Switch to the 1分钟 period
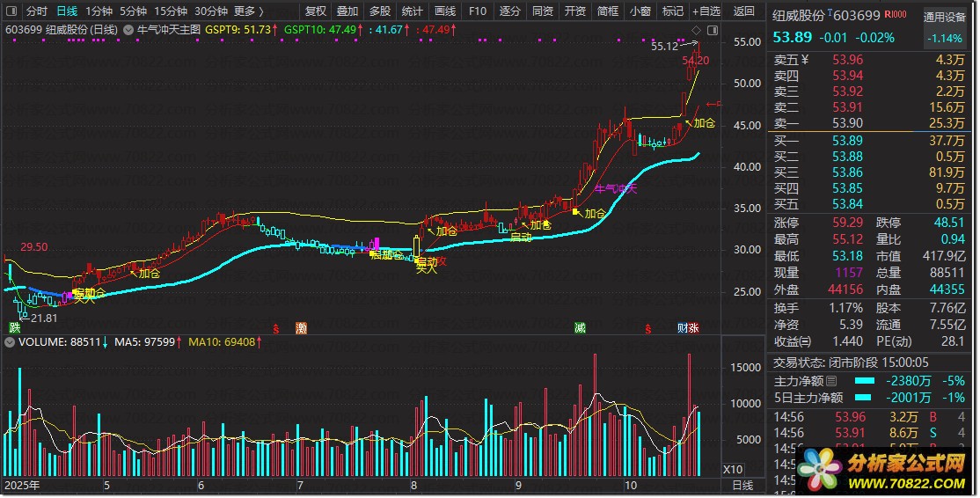980x498 pixels. (x=99, y=11)
